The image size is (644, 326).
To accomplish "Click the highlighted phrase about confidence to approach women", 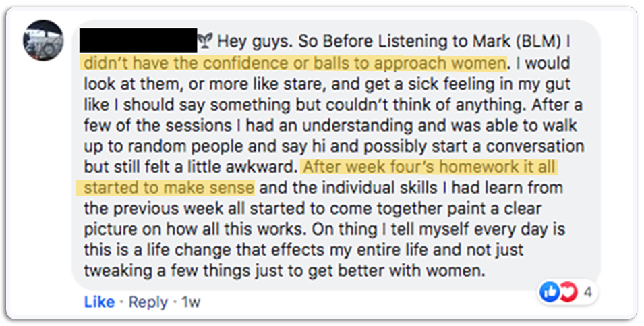I will tap(293, 63).
